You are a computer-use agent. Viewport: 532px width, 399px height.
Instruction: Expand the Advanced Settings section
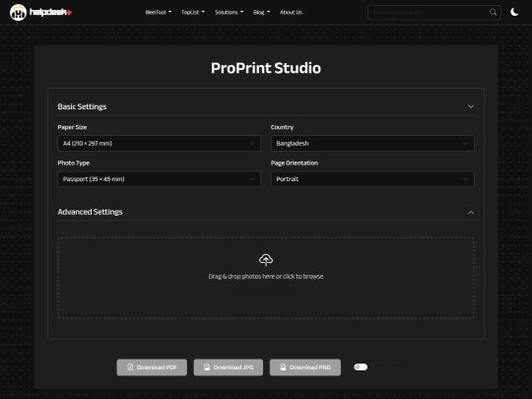tap(266, 212)
